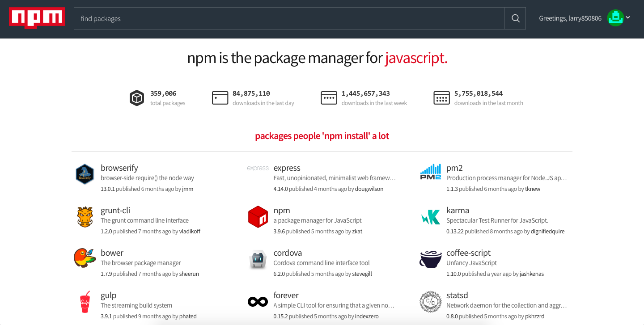Click the PM2 package logo
Viewport: 644px width, 325px height.
tap(430, 172)
